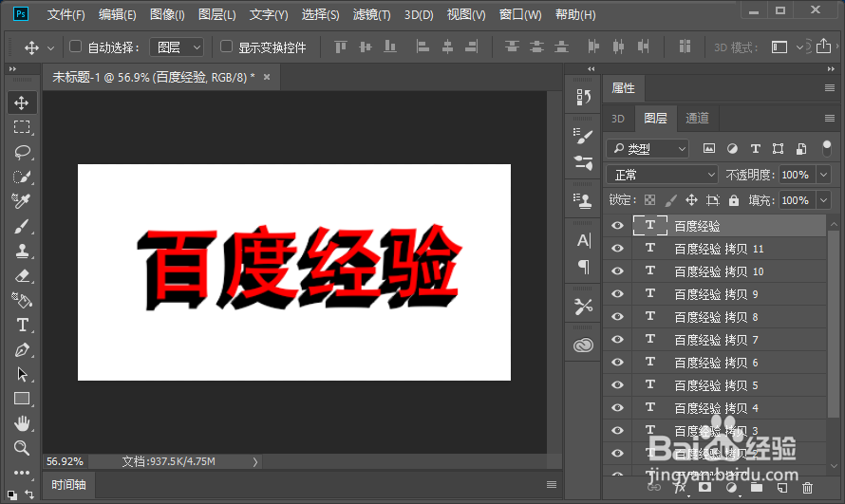Select the Horizontal Type tool
The image size is (845, 504).
22,325
